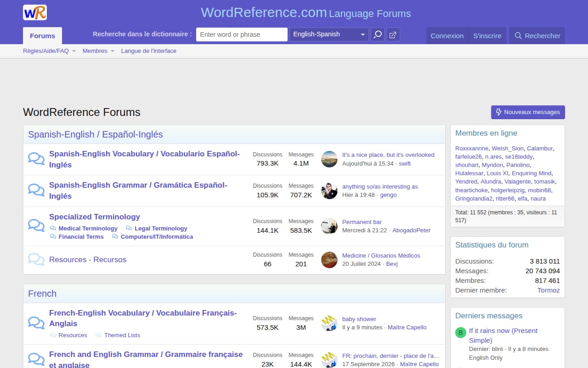This screenshot has width=588, height=368.
Task: Open Spanish-English / Español-Inglés category header
Action: click(96, 134)
